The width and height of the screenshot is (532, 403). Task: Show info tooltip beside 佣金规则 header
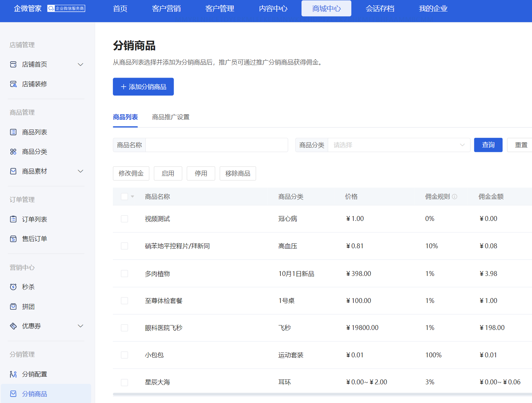(454, 197)
